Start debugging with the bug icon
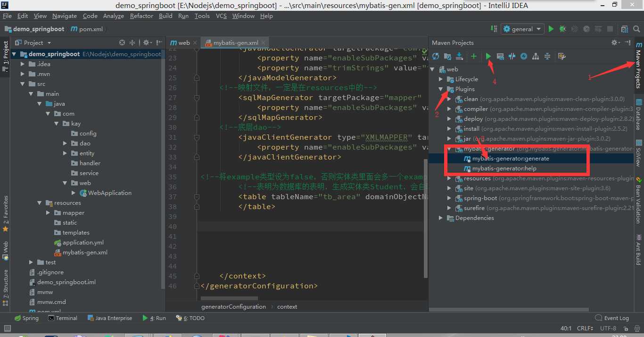Screen dimensions: 644x337 coord(562,29)
